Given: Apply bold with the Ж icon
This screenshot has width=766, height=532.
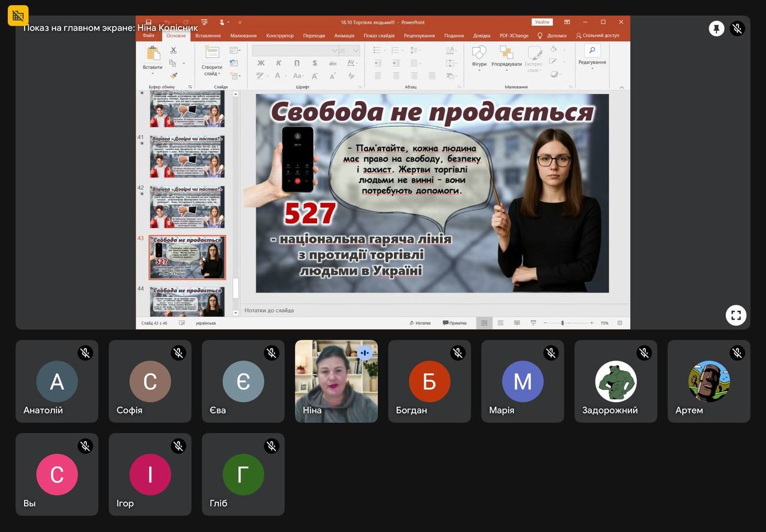Looking at the screenshot, I should click(x=261, y=63).
